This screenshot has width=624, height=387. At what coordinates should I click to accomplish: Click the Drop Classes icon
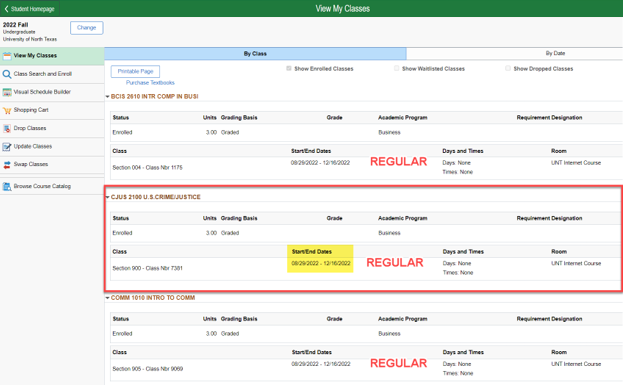pos(7,129)
